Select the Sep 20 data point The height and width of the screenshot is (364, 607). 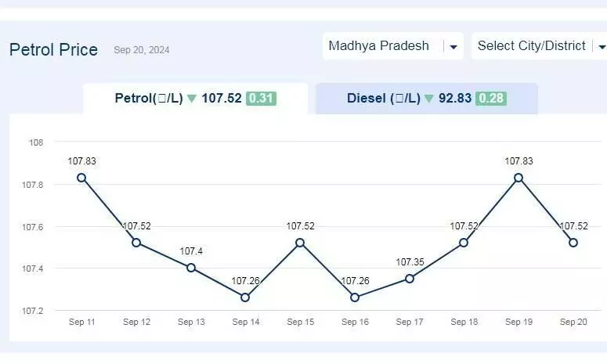pos(573,243)
